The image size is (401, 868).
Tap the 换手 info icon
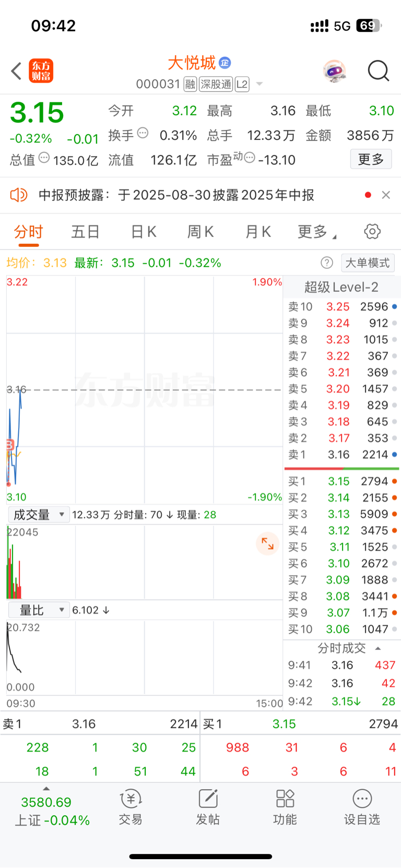(x=143, y=133)
